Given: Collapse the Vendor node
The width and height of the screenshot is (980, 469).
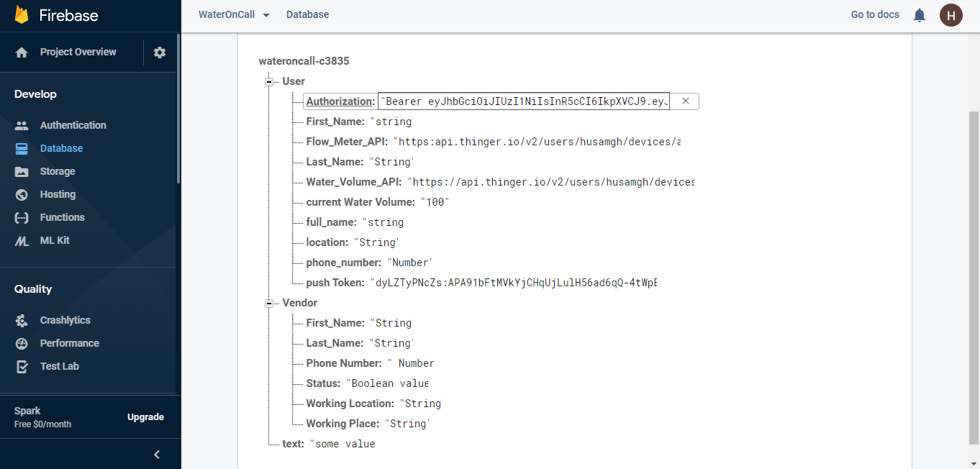Looking at the screenshot, I should [x=269, y=303].
